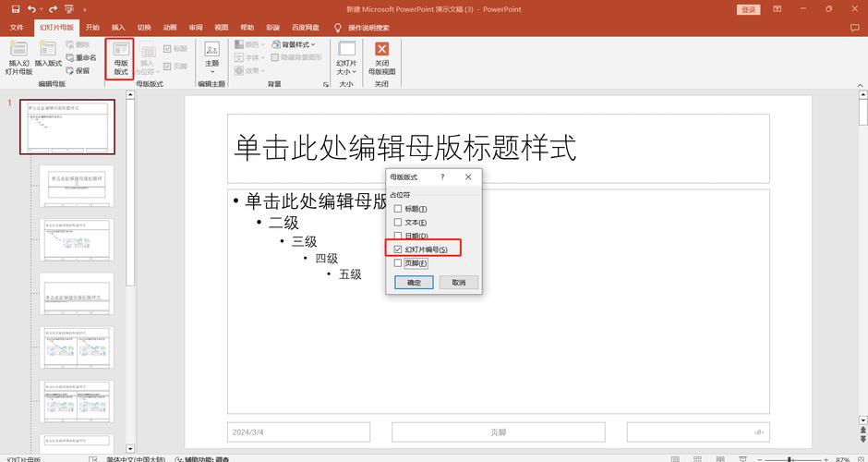Click the 母版版式 (Master Layout) ribbon icon
Viewport: 868px width, 462px height.
[120, 57]
